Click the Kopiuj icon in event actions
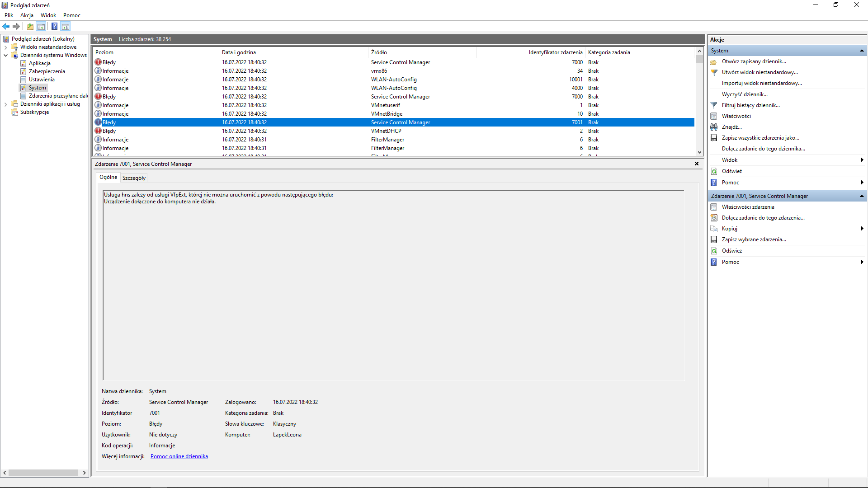Viewport: 868px width, 488px height. click(x=714, y=229)
